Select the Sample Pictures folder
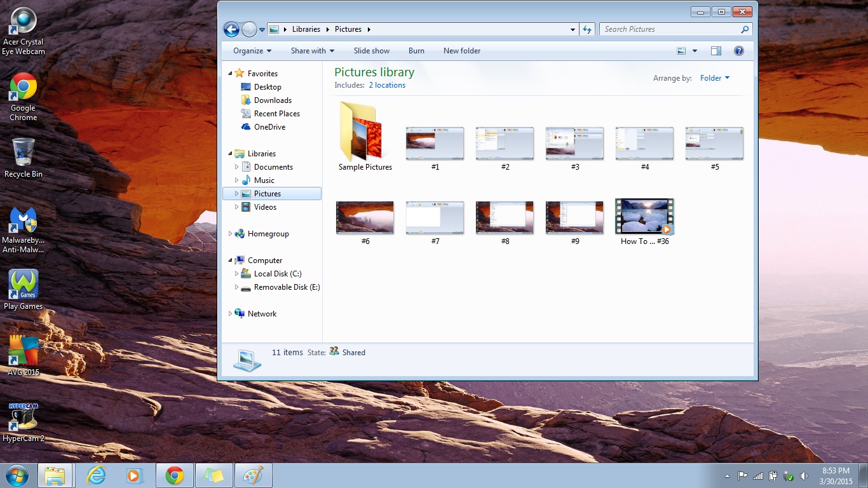 (x=365, y=135)
